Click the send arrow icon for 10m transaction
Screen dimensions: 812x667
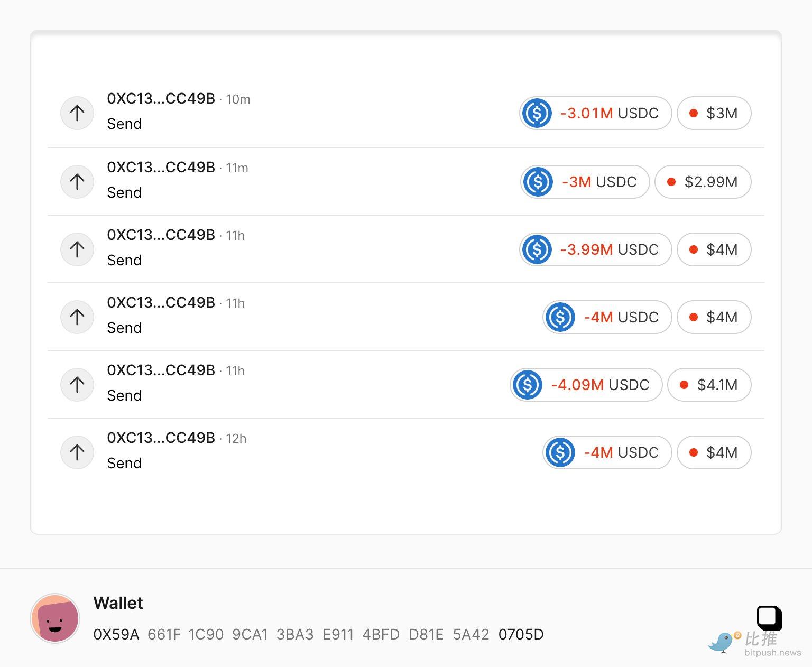pos(77,113)
